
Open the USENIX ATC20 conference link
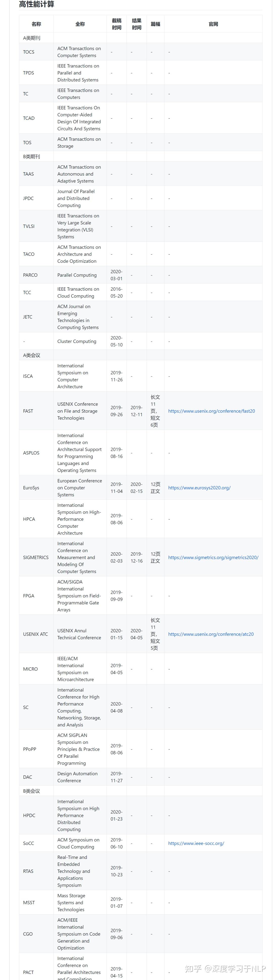coord(211,634)
